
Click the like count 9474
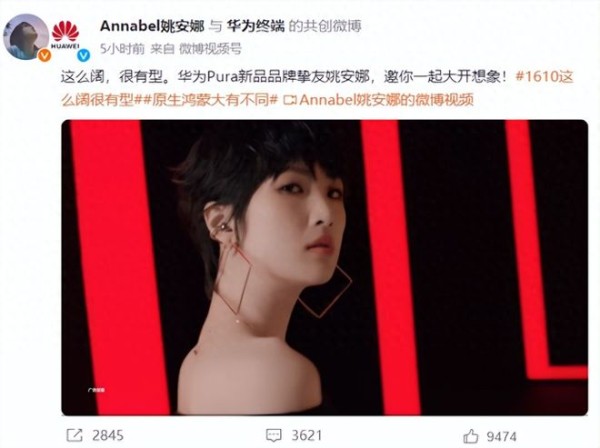(x=501, y=436)
